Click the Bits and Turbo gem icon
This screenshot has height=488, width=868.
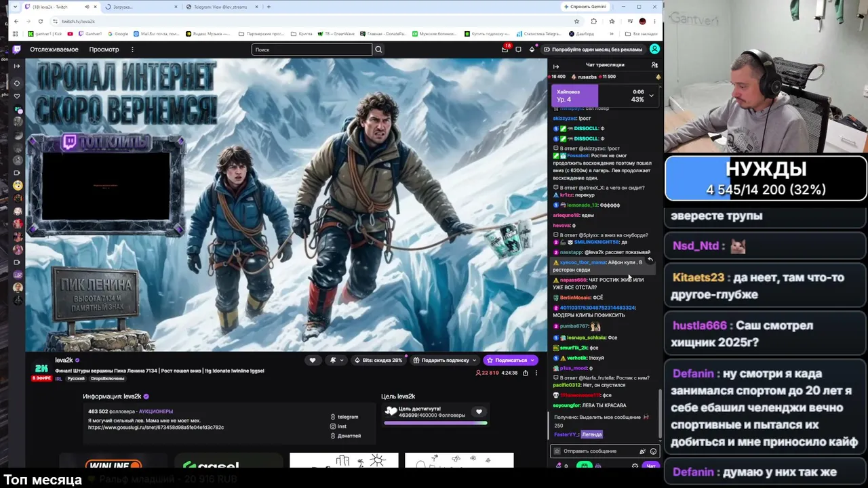[x=532, y=49]
